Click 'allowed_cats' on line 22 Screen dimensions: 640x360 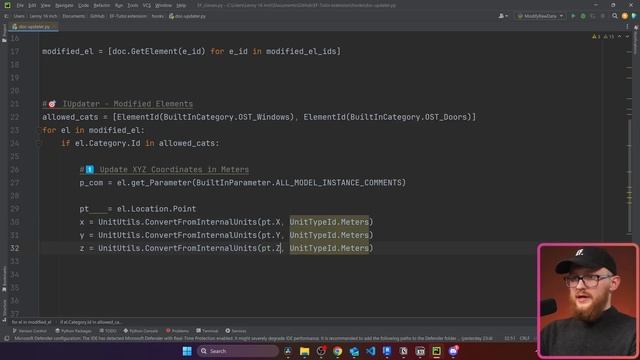click(x=70, y=117)
